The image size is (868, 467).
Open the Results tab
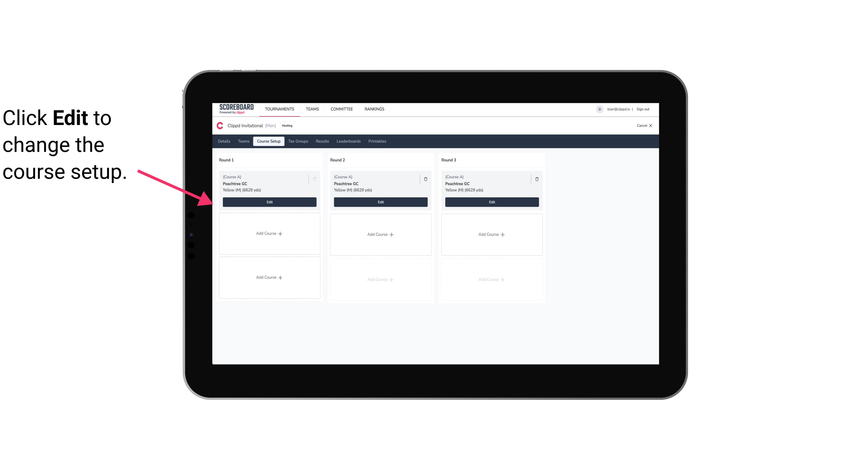coord(322,141)
